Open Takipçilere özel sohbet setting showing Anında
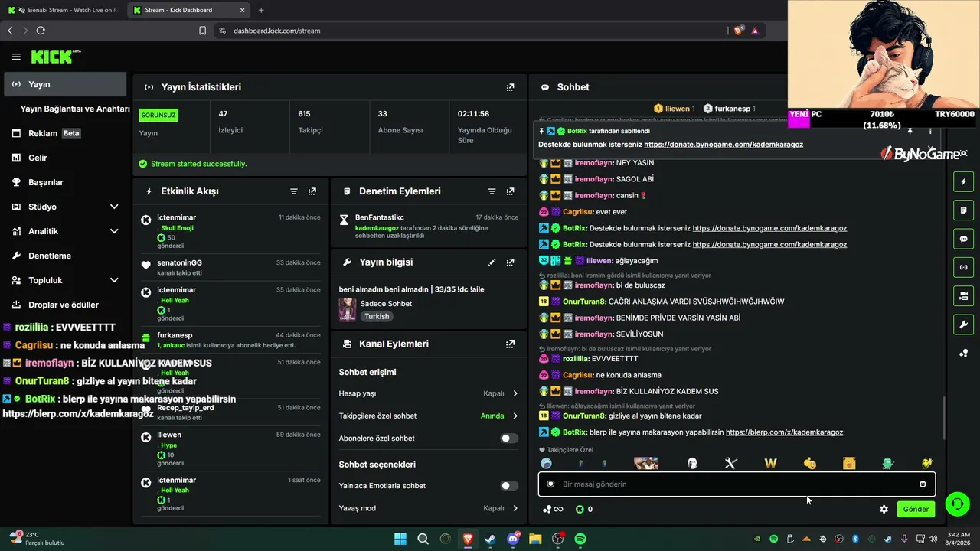The image size is (980, 551). (428, 416)
